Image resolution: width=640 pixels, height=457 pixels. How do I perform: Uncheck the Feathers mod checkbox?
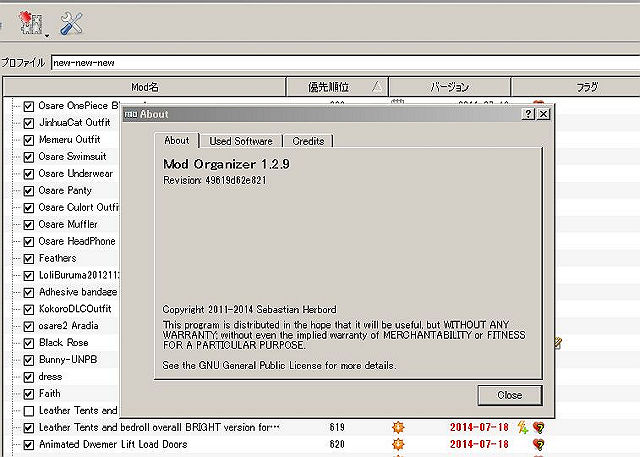tap(29, 258)
